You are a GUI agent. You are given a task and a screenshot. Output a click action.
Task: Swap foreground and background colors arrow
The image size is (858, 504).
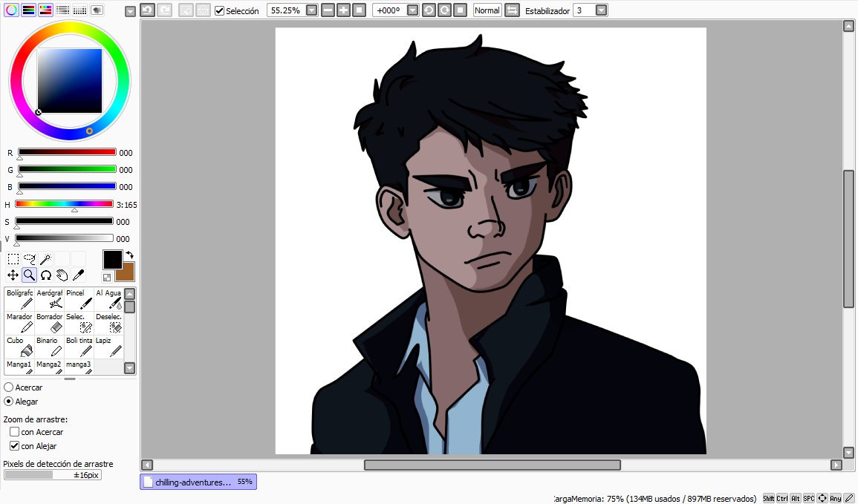pos(130,255)
